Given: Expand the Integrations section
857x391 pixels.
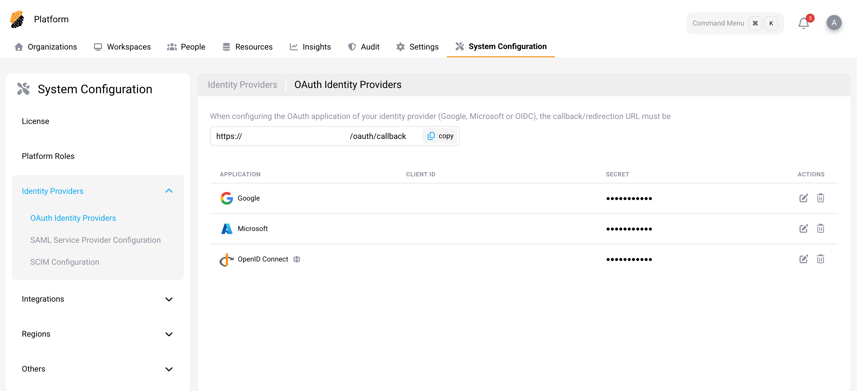Looking at the screenshot, I should [x=169, y=299].
